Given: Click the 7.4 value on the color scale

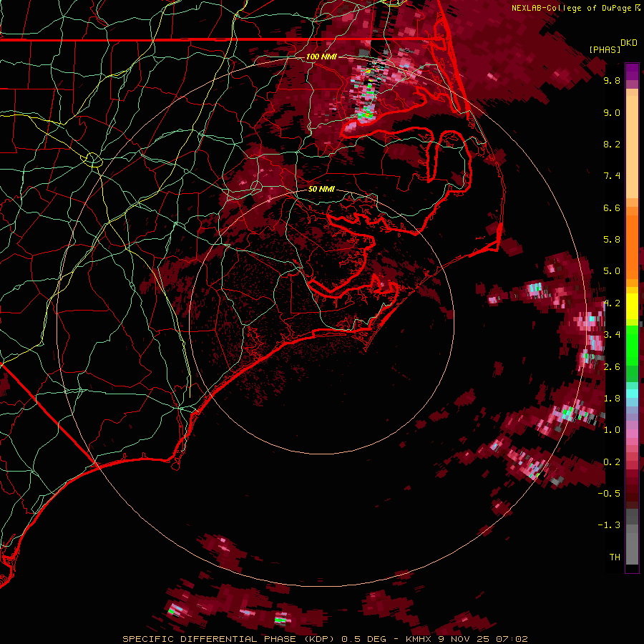Looking at the screenshot, I should (612, 176).
